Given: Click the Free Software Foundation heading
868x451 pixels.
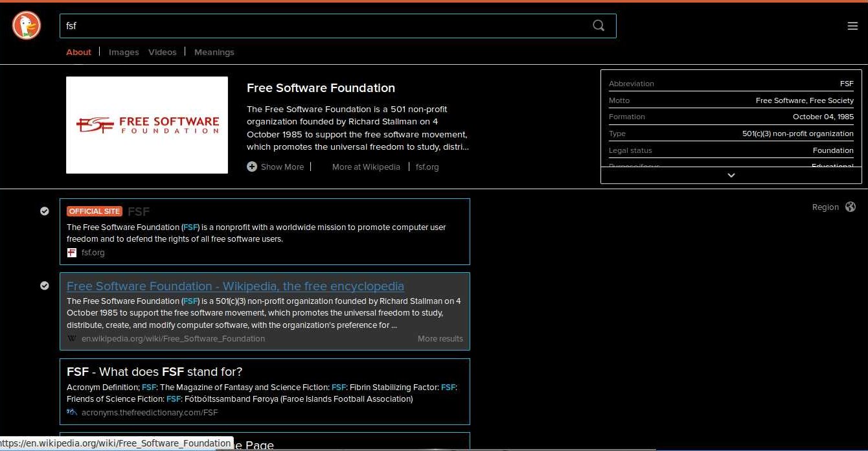Looking at the screenshot, I should click(x=321, y=87).
